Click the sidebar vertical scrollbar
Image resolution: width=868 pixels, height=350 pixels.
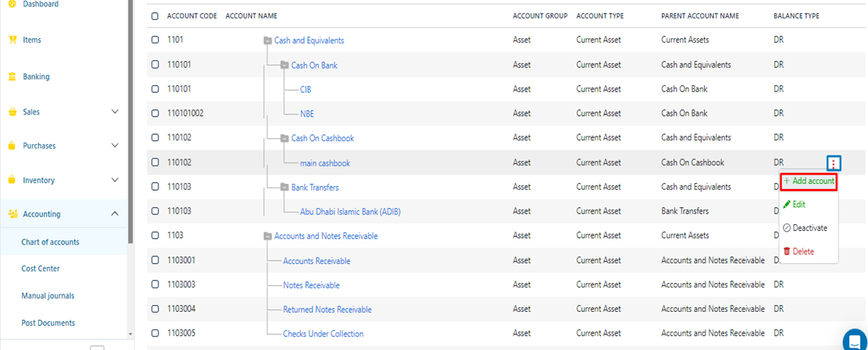130,114
